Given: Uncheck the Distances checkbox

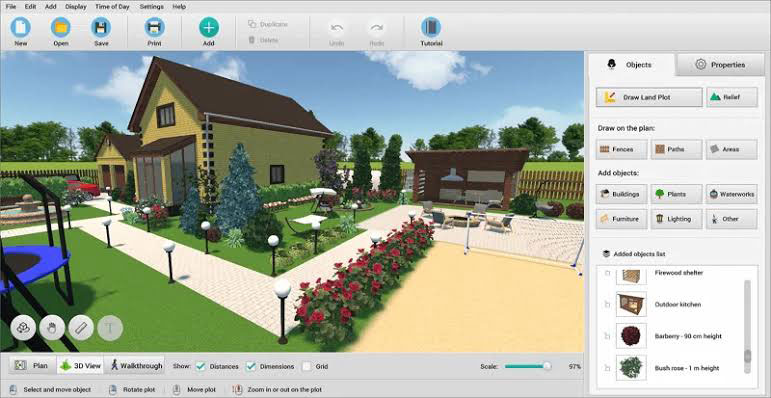Looking at the screenshot, I should click(201, 366).
